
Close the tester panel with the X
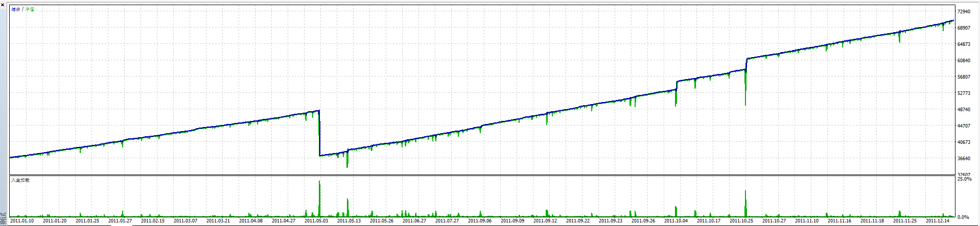click(3, 4)
